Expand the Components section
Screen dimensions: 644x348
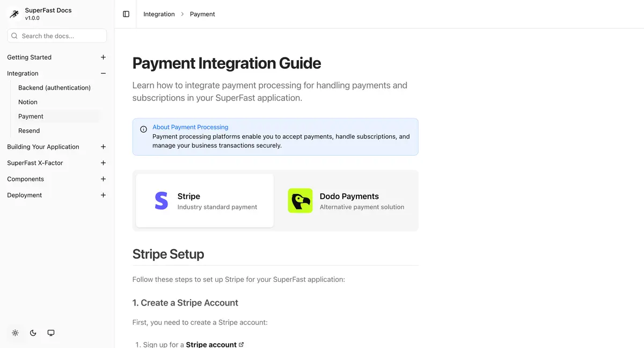(x=103, y=179)
